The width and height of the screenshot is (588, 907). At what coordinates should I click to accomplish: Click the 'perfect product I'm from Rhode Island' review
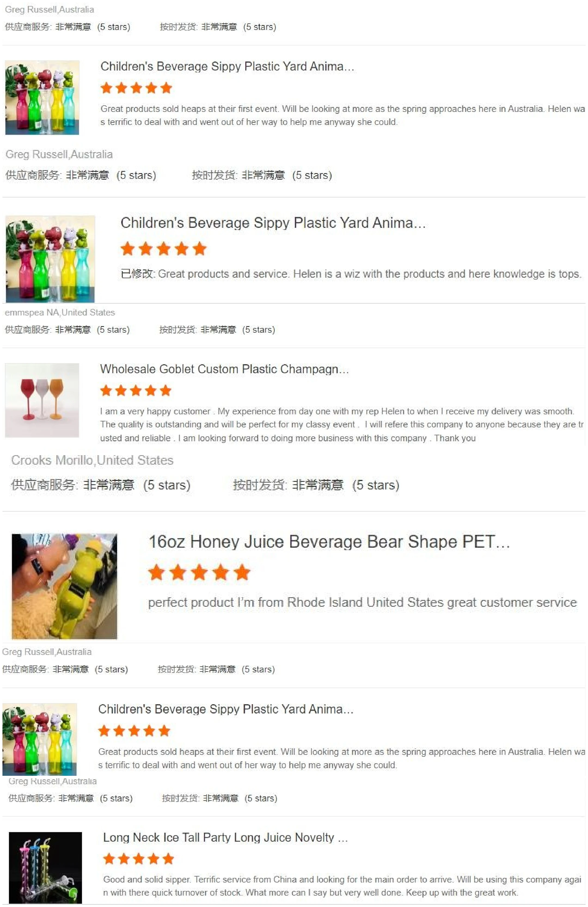[x=362, y=602]
